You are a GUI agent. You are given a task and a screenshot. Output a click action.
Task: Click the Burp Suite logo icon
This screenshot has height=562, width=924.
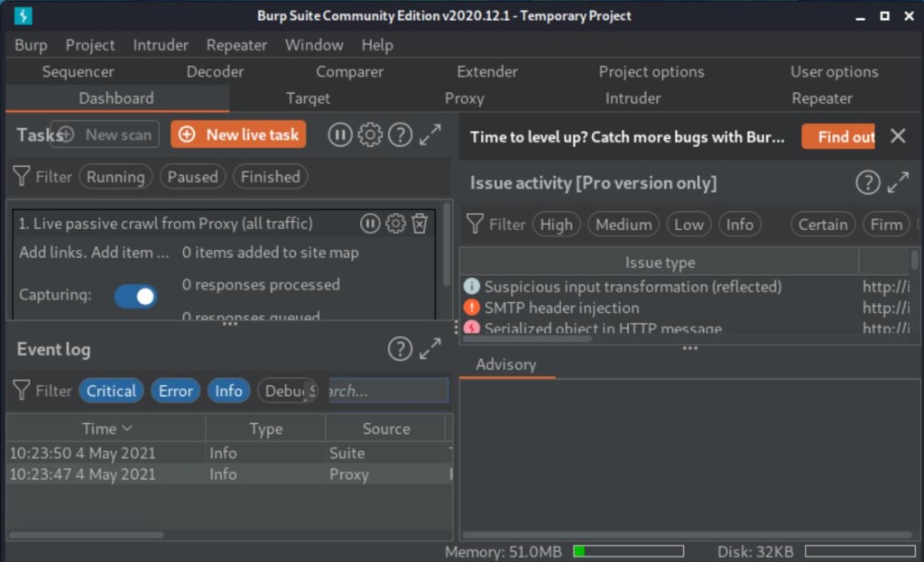coord(23,15)
